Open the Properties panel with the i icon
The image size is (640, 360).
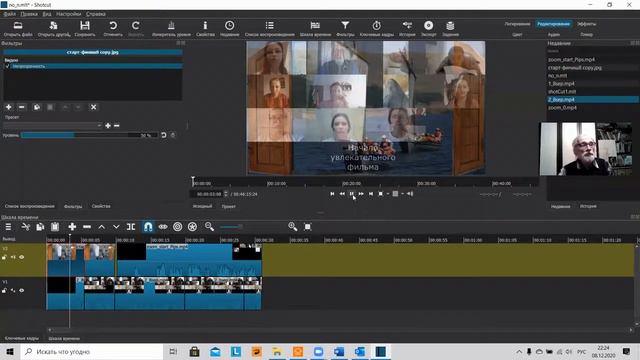[205, 26]
